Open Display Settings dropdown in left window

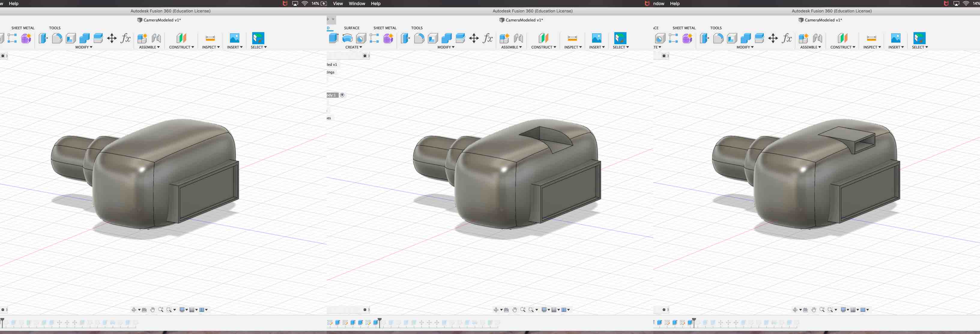pyautogui.click(x=184, y=310)
